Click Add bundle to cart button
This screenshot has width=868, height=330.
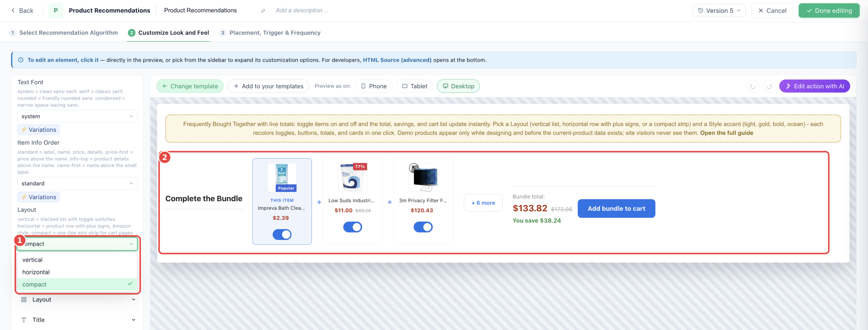[x=616, y=208]
